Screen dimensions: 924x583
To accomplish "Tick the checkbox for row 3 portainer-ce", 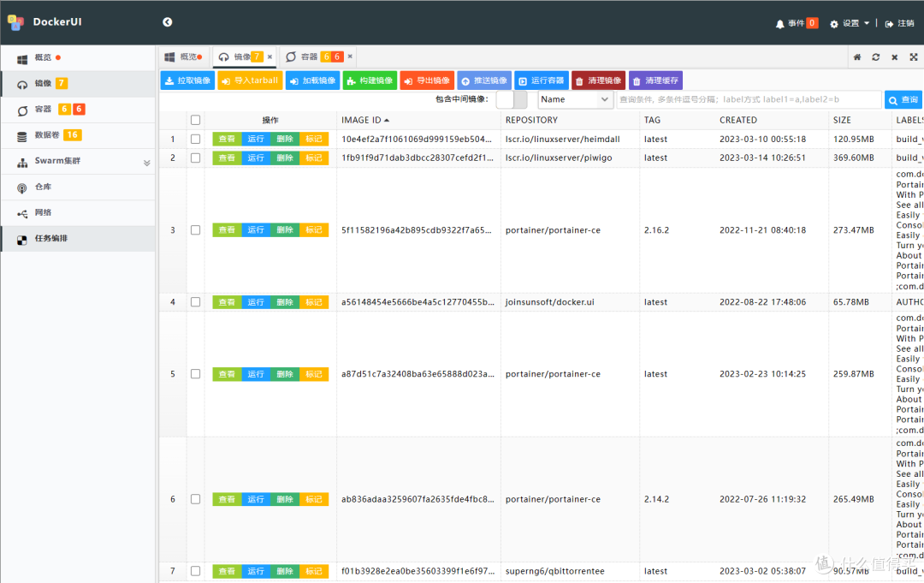I will pyautogui.click(x=195, y=230).
